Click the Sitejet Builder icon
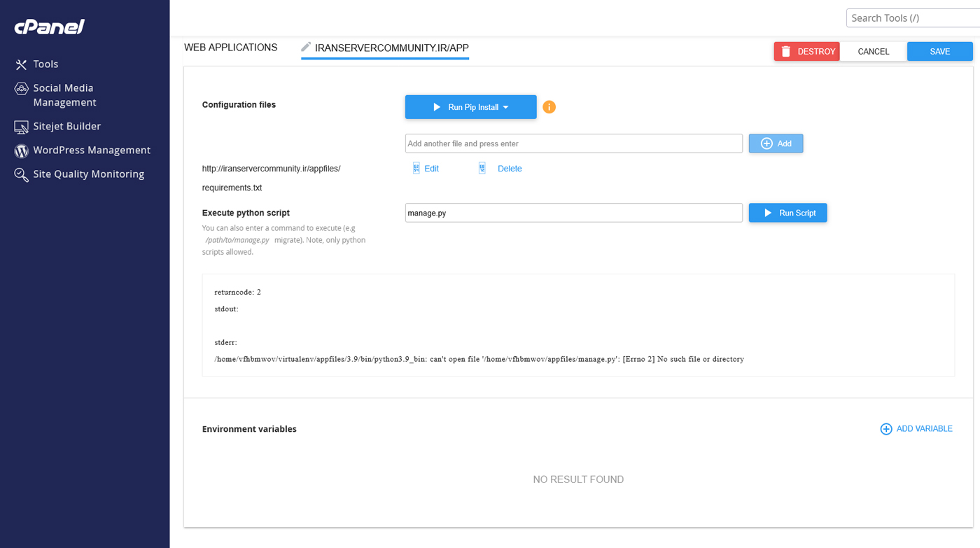 [22, 127]
